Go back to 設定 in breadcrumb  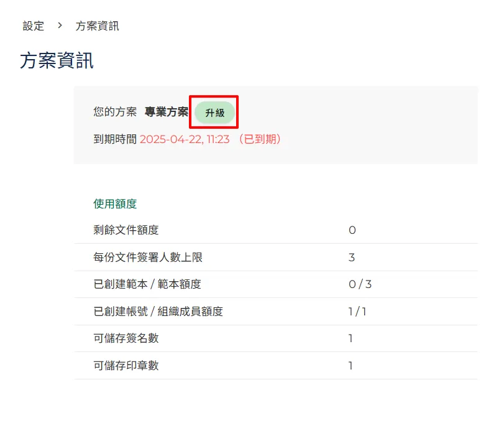coord(34,26)
